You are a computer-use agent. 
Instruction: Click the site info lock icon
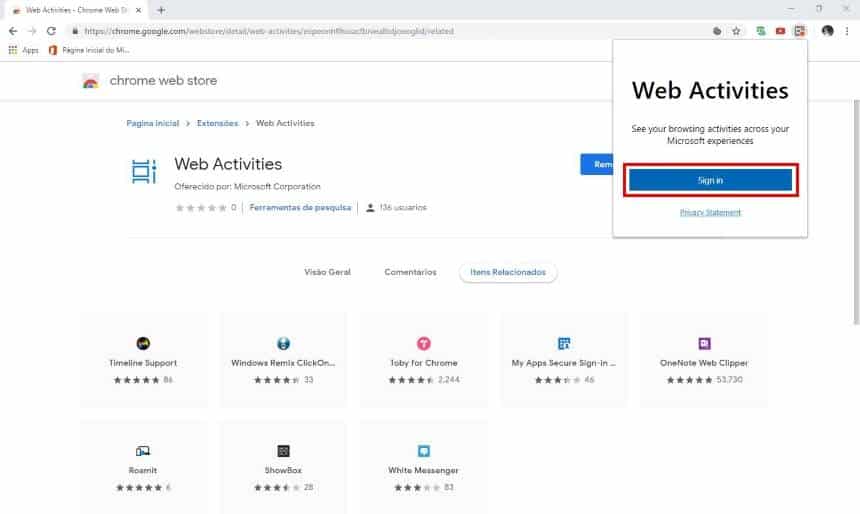[x=75, y=31]
